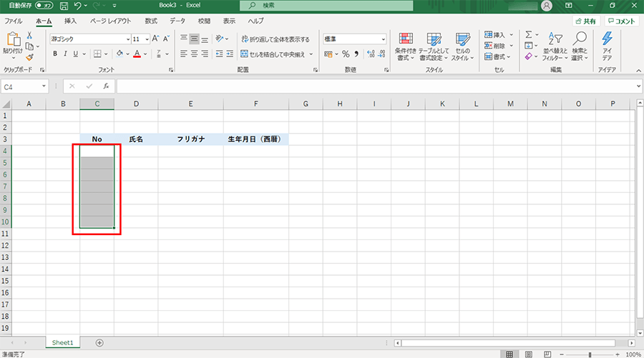Align text left
644x358 pixels.
pos(184,54)
